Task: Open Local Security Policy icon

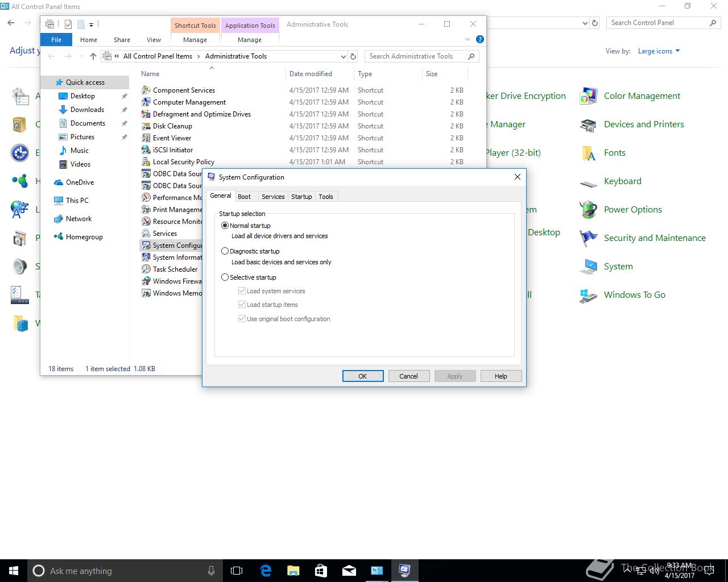Action: (x=146, y=161)
